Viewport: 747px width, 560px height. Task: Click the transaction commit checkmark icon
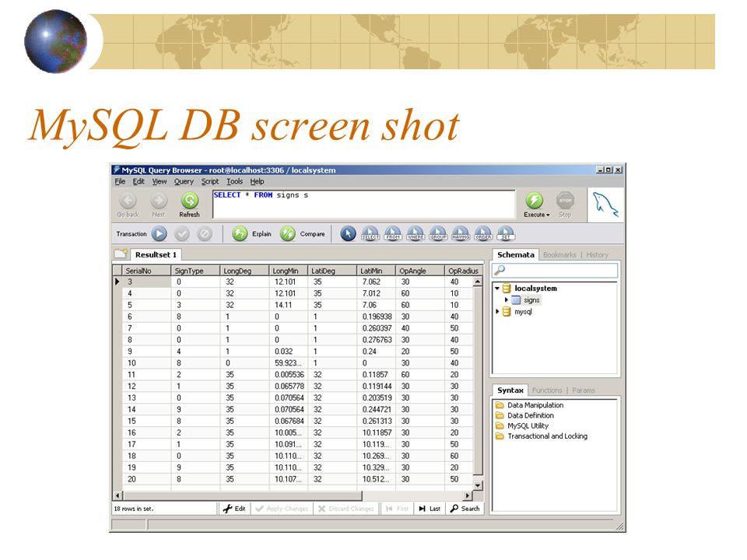(x=182, y=234)
